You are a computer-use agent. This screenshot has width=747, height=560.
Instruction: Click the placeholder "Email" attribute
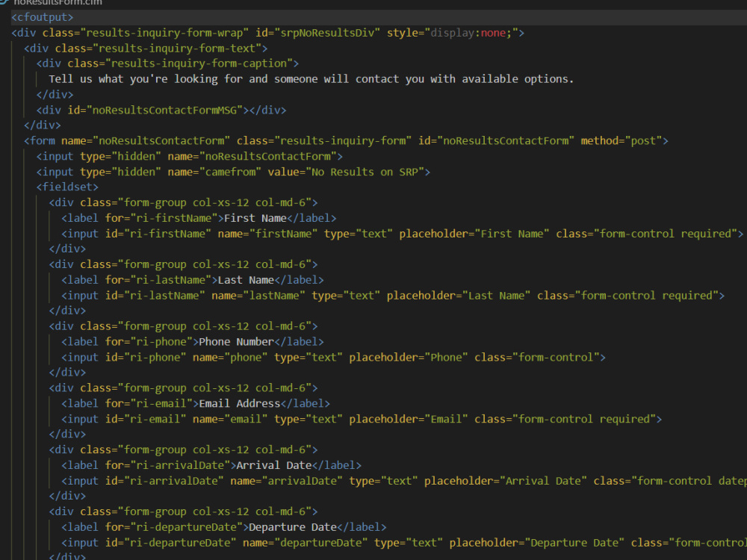pos(409,419)
